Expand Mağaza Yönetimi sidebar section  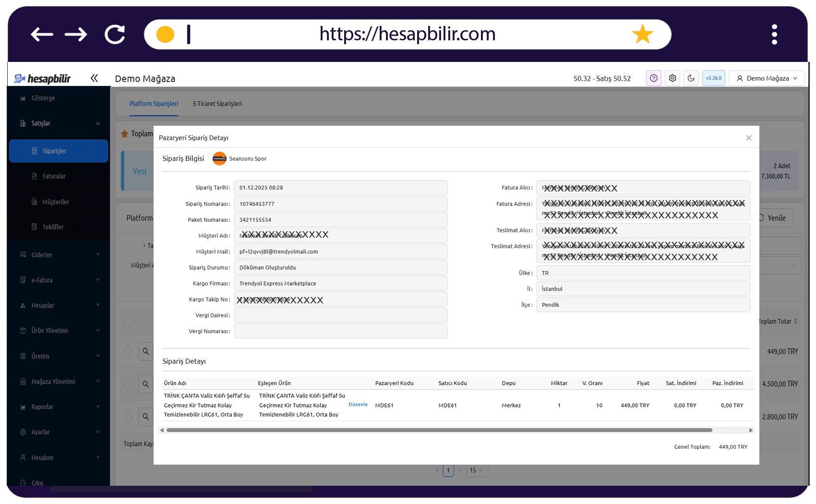coord(59,382)
